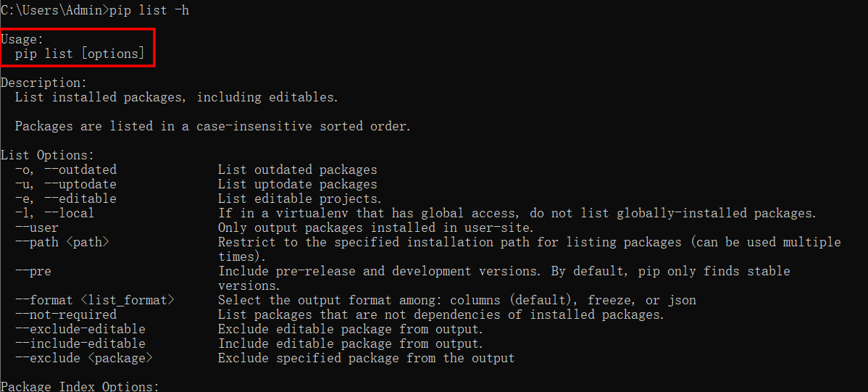868x392 pixels.
Task: Click the "-e, --editable" option
Action: [x=65, y=199]
